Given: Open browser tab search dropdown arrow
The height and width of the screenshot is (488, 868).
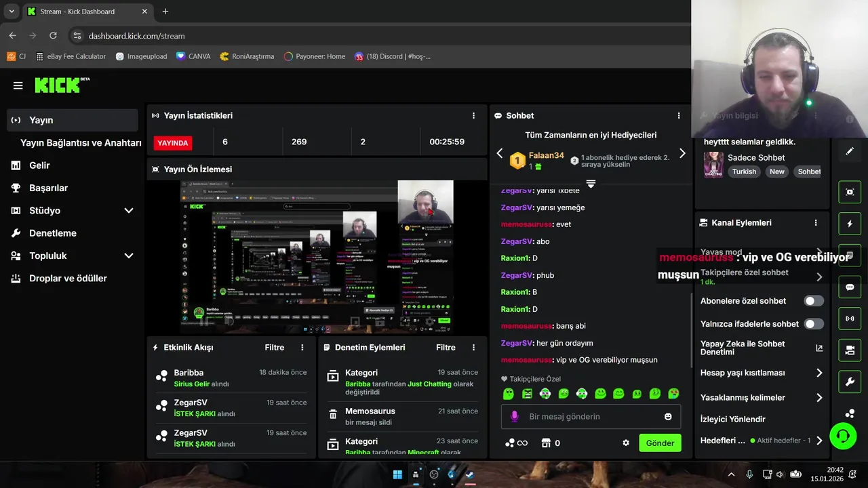Looking at the screenshot, I should 12,12.
